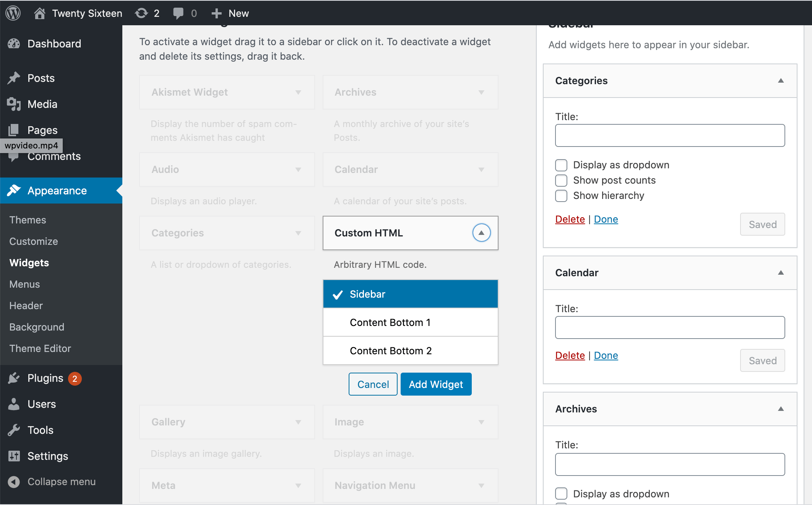Click the Media icon in sidebar
This screenshot has width=812, height=505.
[14, 104]
